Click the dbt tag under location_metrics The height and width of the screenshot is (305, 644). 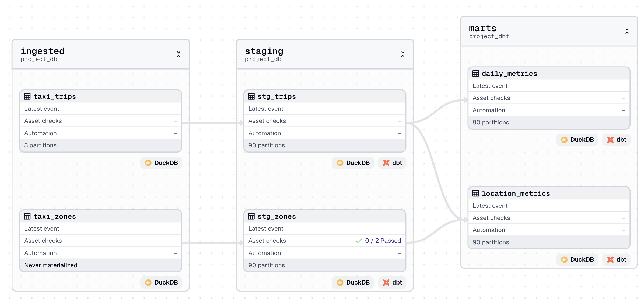coord(617,259)
